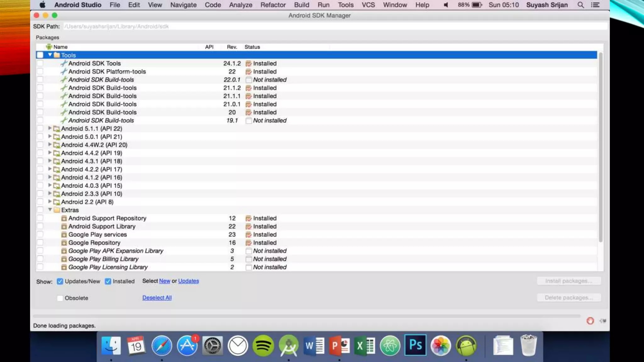
Task: Enable the Obsolete packages checkbox
Action: click(x=60, y=298)
